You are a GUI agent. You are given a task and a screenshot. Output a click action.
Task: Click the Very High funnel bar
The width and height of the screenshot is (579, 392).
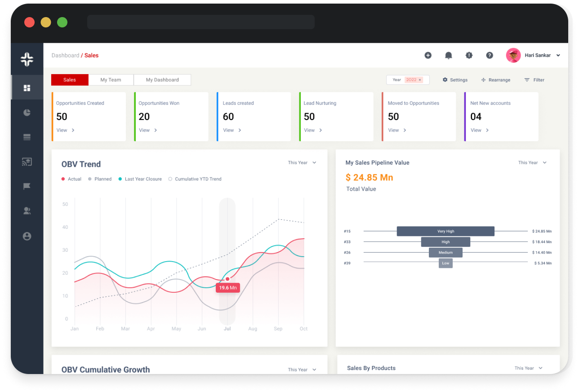tap(445, 231)
